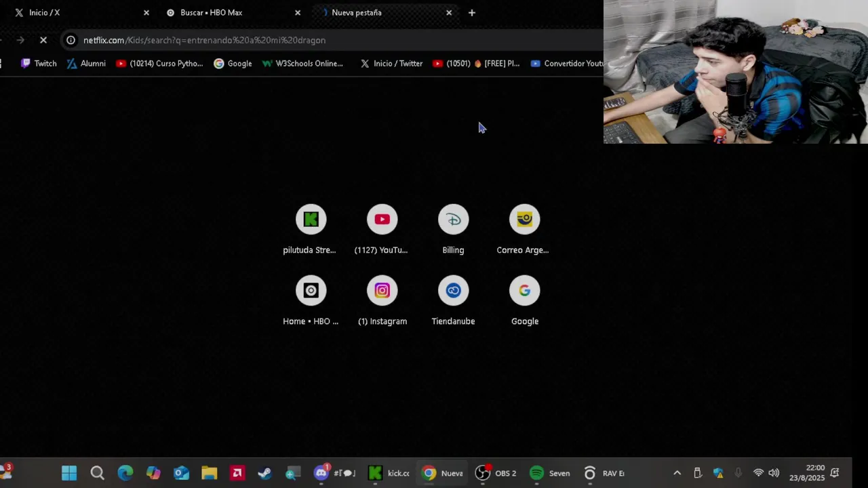Image resolution: width=868 pixels, height=488 pixels.
Task: Open a new tab with the plus button
Action: coord(472,12)
